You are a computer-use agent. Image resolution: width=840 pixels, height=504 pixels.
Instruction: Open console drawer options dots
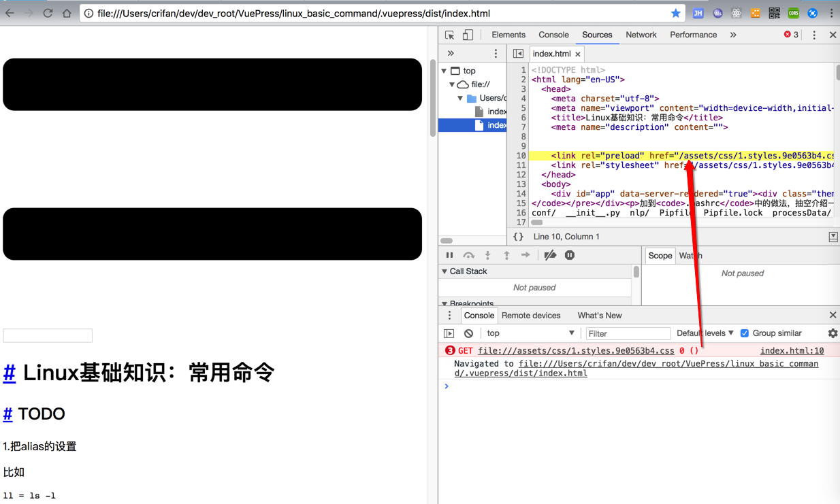449,316
